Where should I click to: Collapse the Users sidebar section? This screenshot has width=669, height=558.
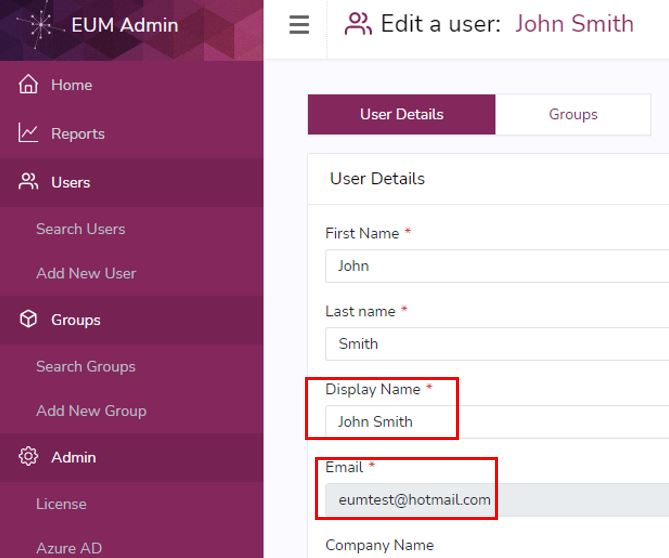[x=131, y=183]
